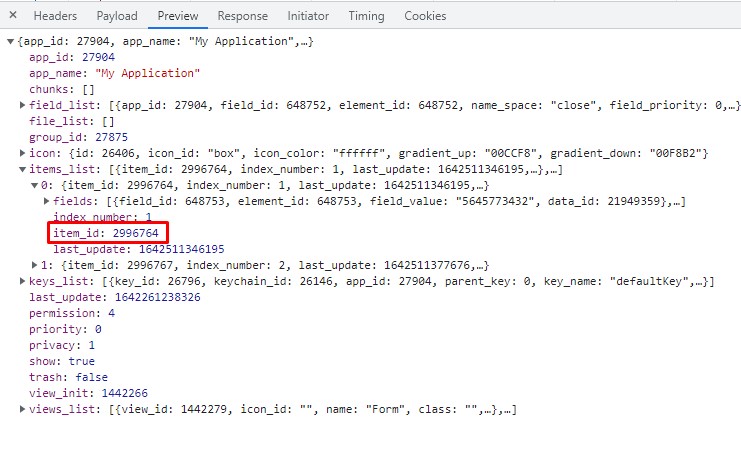This screenshot has width=741, height=466.
Task: Click the highlighted item_id 2996764 value
Action: coord(132,233)
